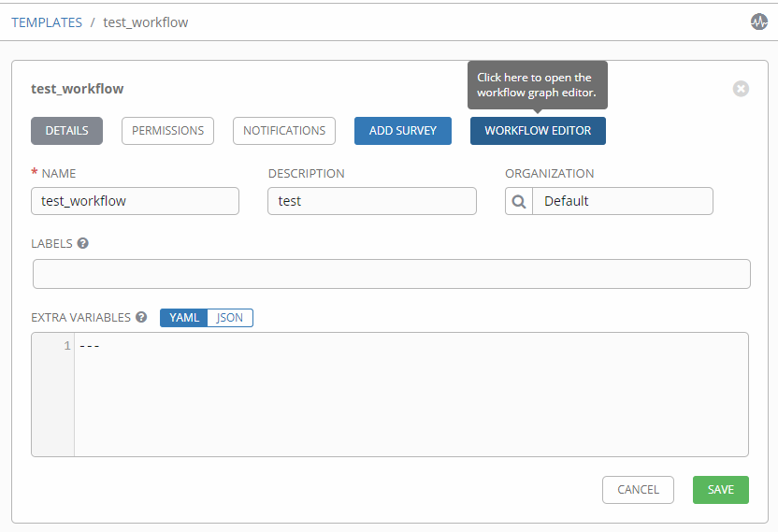778x532 pixels.
Task: Click the Cancel button
Action: coord(638,490)
